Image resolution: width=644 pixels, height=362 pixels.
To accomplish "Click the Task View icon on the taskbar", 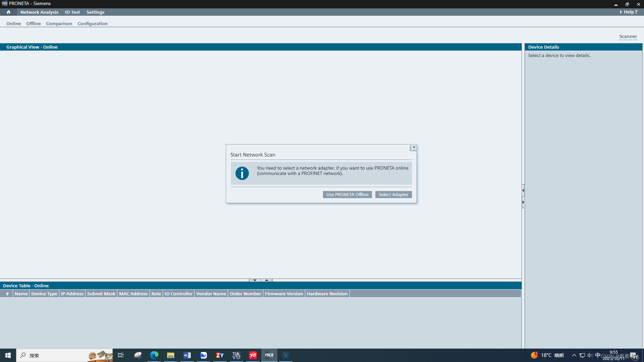I will (x=121, y=355).
